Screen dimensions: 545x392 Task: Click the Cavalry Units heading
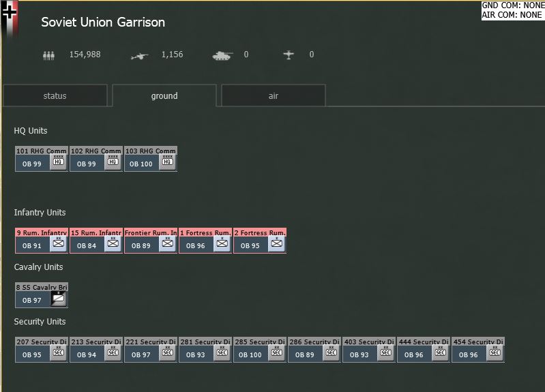tap(38, 267)
